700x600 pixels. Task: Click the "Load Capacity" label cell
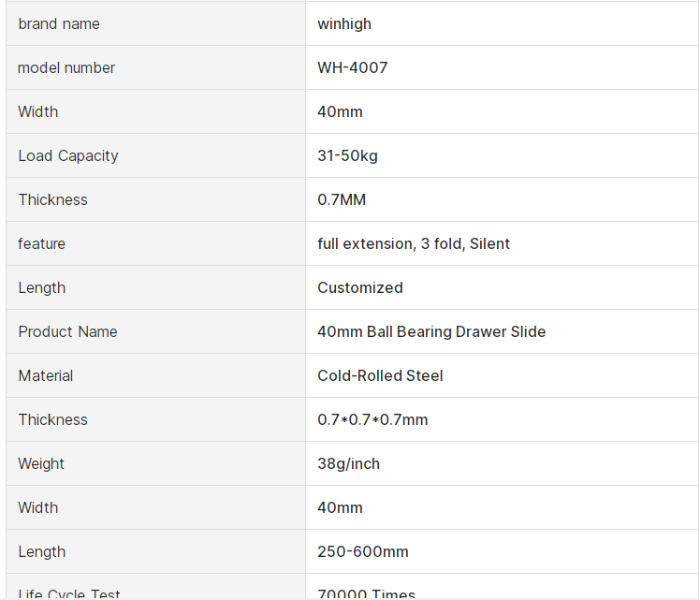coord(68,155)
